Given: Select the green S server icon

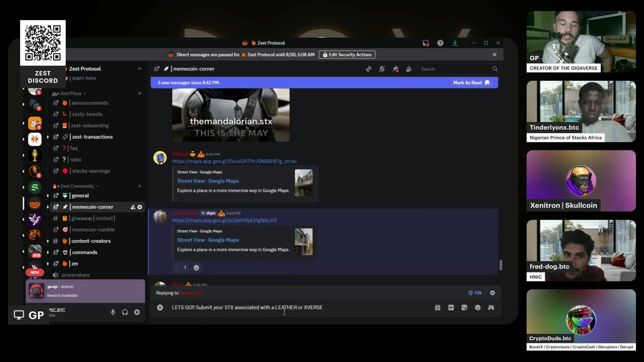Looking at the screenshot, I should click(x=35, y=188).
